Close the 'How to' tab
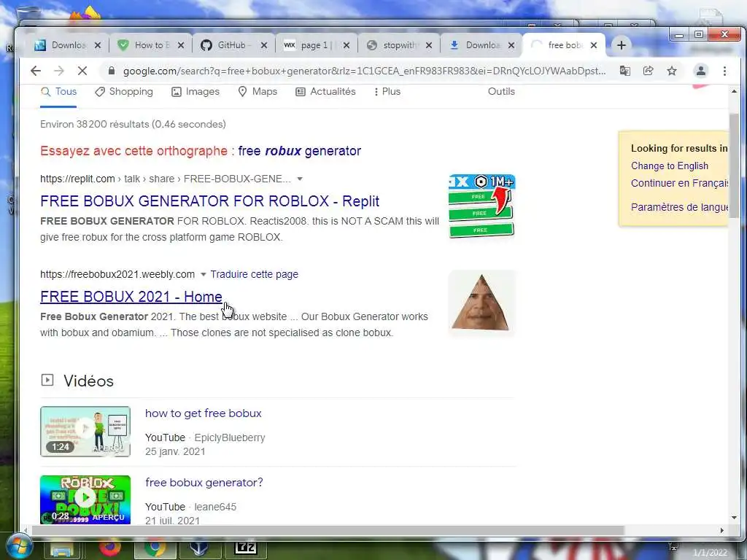747x560 pixels. [181, 45]
